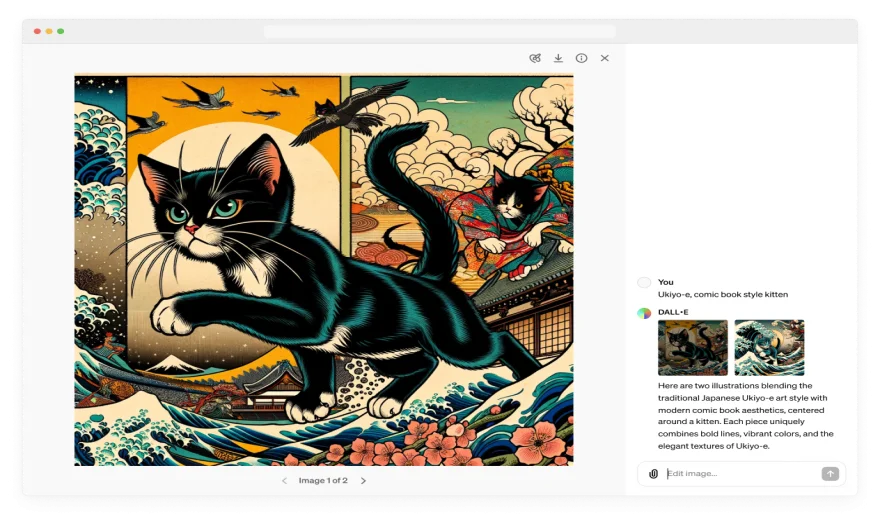Open second DALL·E thumbnail with waves
This screenshot has height=514, width=880.
[769, 347]
